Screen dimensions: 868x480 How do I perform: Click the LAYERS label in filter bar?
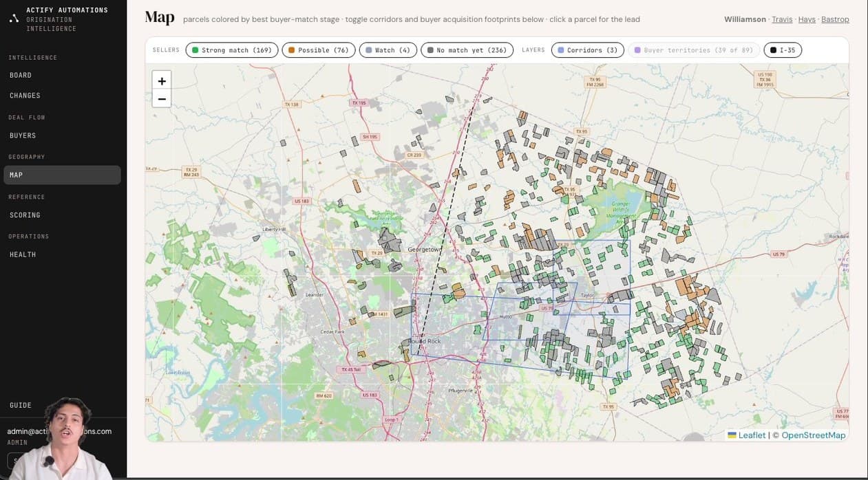(533, 50)
